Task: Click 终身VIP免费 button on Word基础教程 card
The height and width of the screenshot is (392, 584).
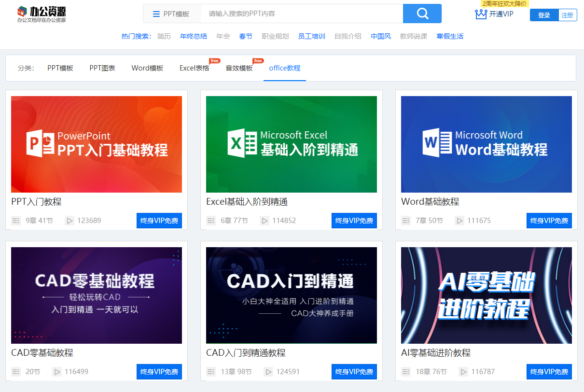Action: 549,221
